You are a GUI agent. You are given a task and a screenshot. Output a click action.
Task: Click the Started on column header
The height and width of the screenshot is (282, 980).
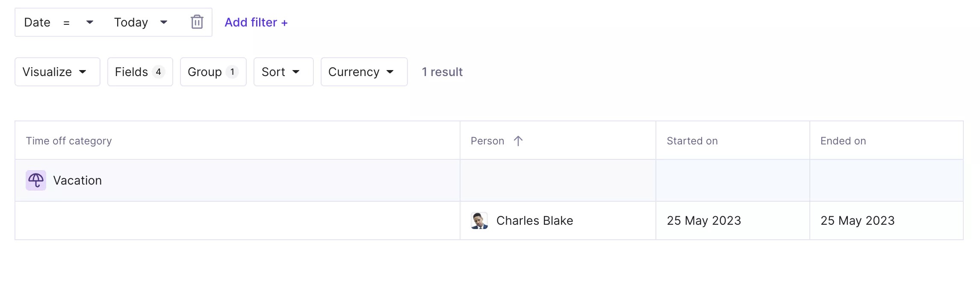[692, 141]
